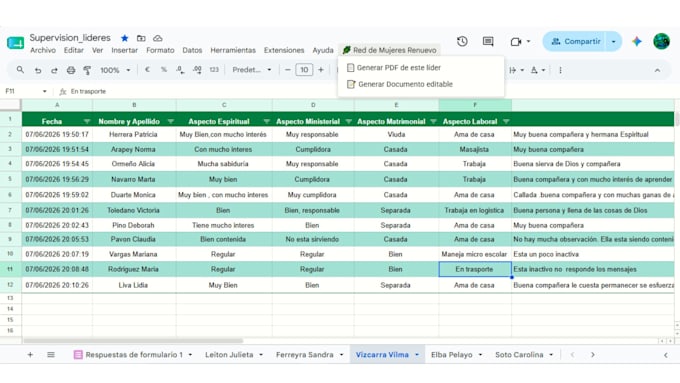Search the menus with magnifier icon
Image resolution: width=680 pixels, height=383 pixels.
pos(20,69)
